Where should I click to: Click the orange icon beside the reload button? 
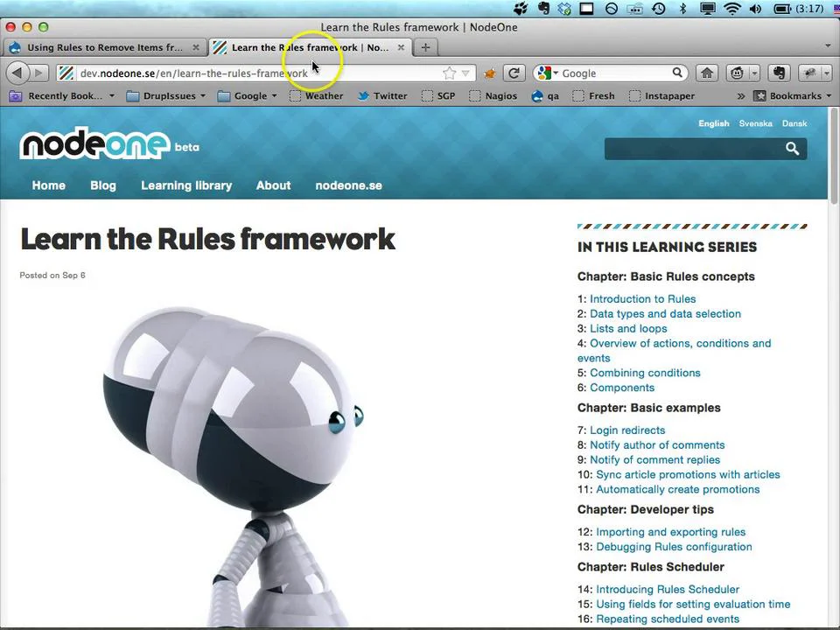(x=489, y=73)
